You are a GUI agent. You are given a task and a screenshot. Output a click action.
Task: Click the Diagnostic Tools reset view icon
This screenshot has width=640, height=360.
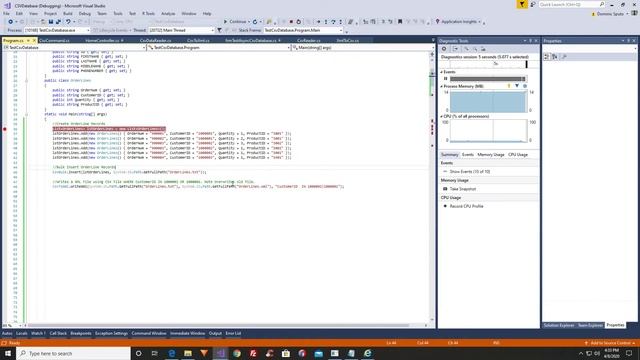coord(483,49)
